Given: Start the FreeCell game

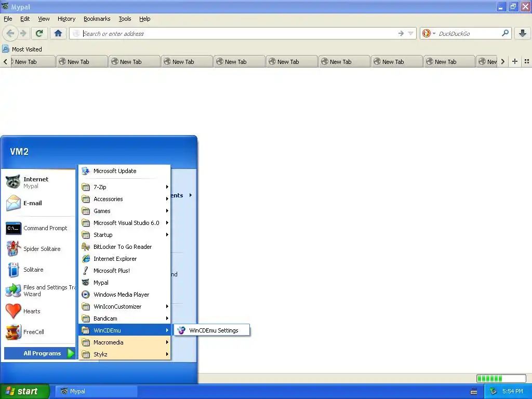Looking at the screenshot, I should (39, 332).
